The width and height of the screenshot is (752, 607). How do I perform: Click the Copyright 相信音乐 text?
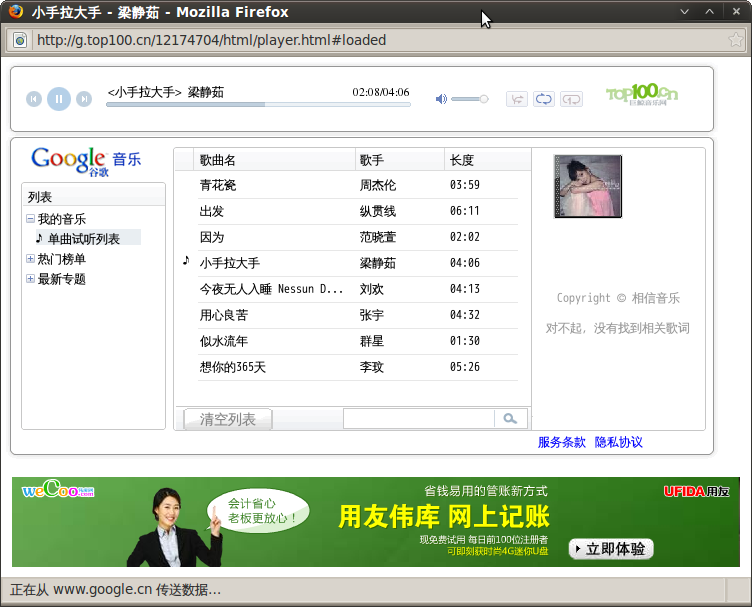pos(618,298)
